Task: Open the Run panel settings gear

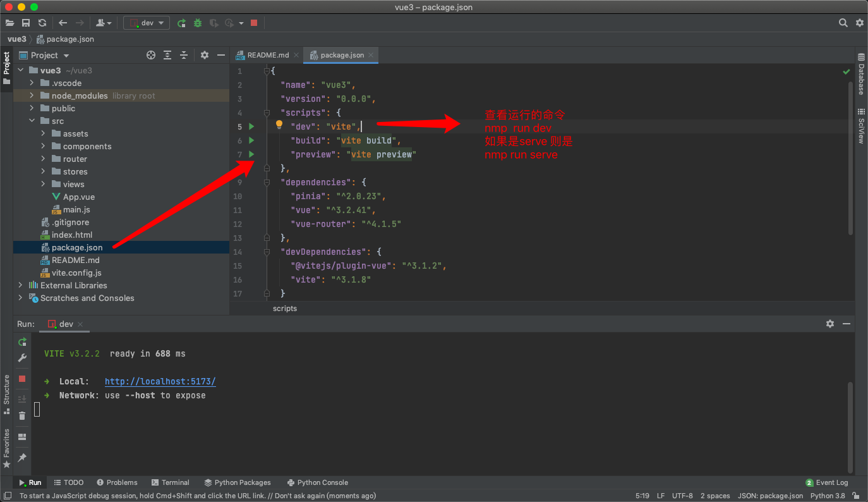Action: click(x=830, y=324)
